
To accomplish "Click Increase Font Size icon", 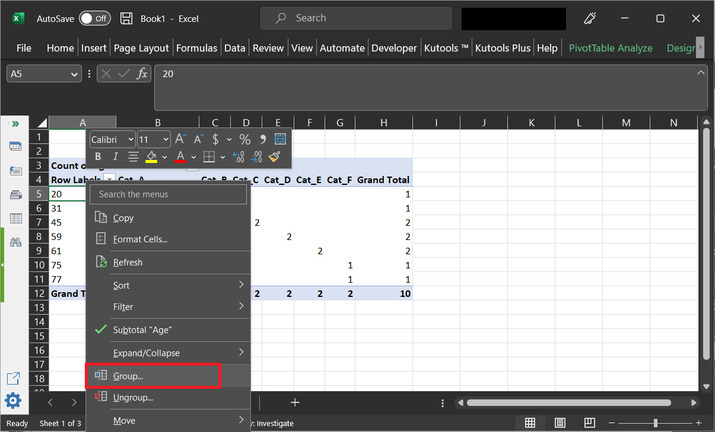I will click(181, 139).
